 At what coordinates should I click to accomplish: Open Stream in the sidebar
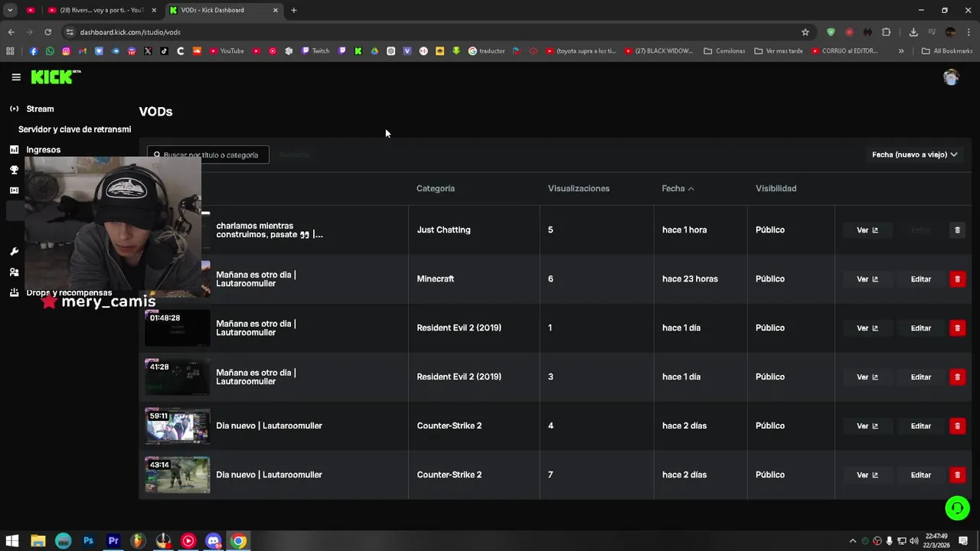coord(40,109)
